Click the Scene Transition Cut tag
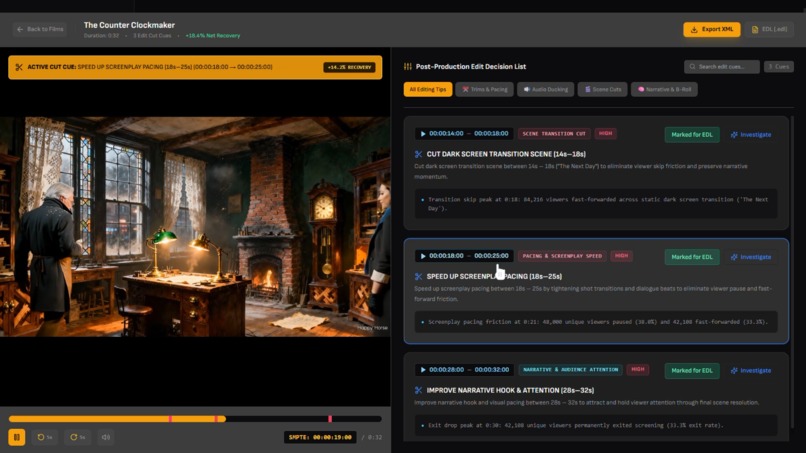 click(554, 134)
